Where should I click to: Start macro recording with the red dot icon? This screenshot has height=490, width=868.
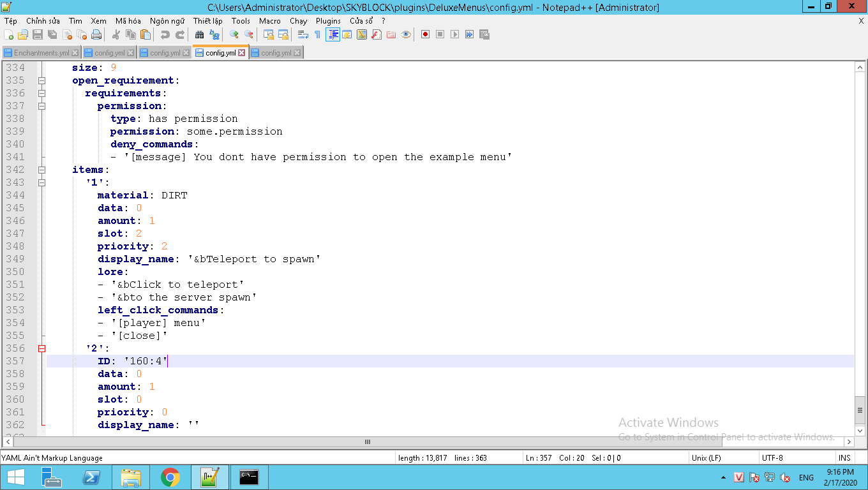point(425,34)
